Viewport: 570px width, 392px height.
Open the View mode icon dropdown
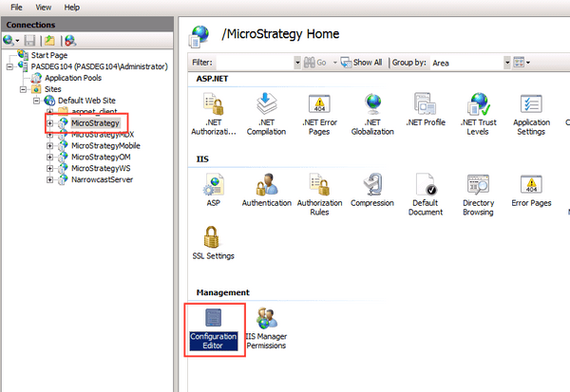(x=522, y=63)
